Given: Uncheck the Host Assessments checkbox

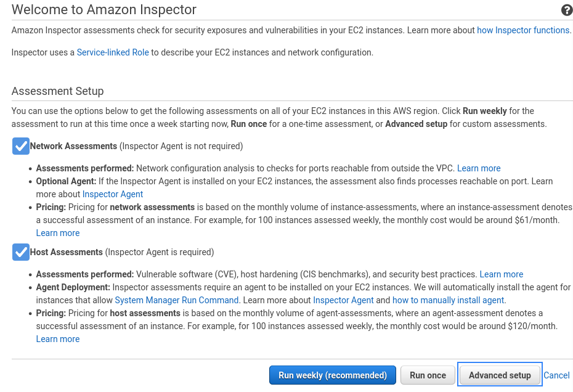Looking at the screenshot, I should (21, 252).
